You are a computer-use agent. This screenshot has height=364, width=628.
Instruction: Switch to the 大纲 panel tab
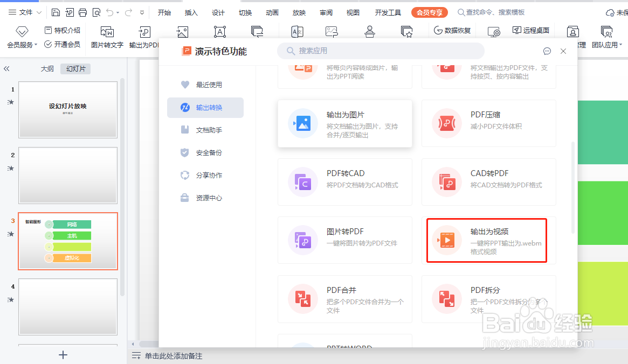[47, 69]
